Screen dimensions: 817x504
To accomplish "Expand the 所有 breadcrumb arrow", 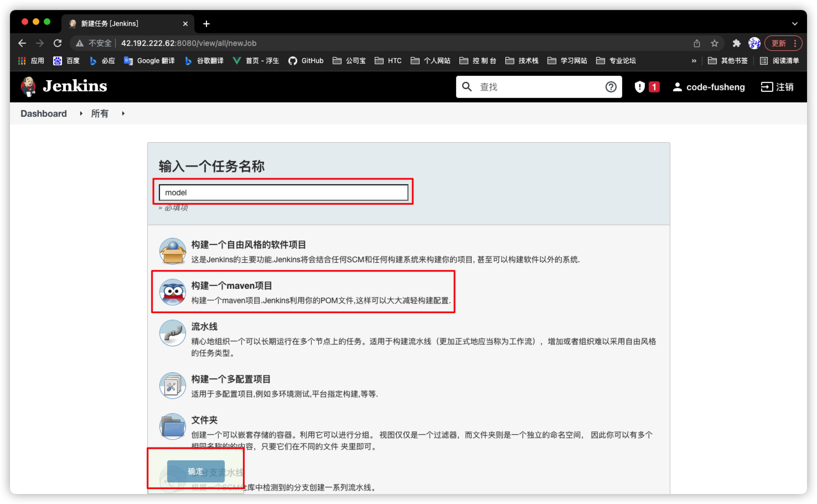I will (123, 114).
